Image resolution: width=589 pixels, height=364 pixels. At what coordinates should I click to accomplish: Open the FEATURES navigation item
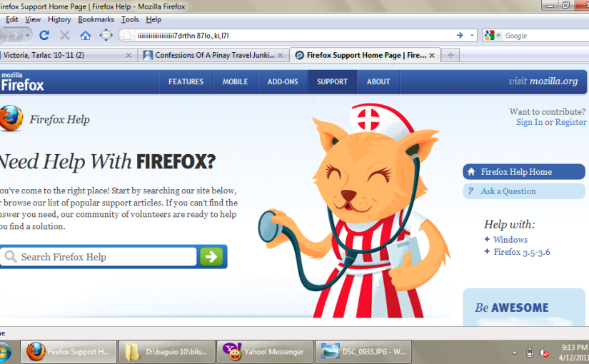click(x=186, y=82)
